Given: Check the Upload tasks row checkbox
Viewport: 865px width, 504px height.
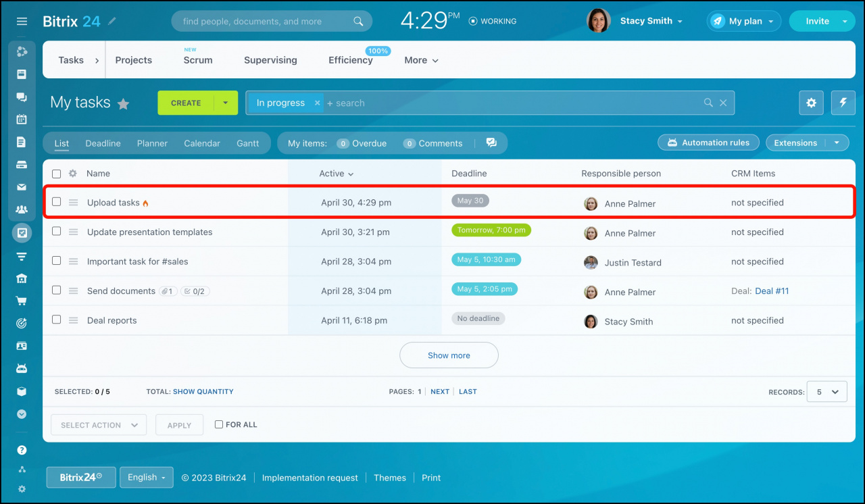Looking at the screenshot, I should (x=56, y=201).
